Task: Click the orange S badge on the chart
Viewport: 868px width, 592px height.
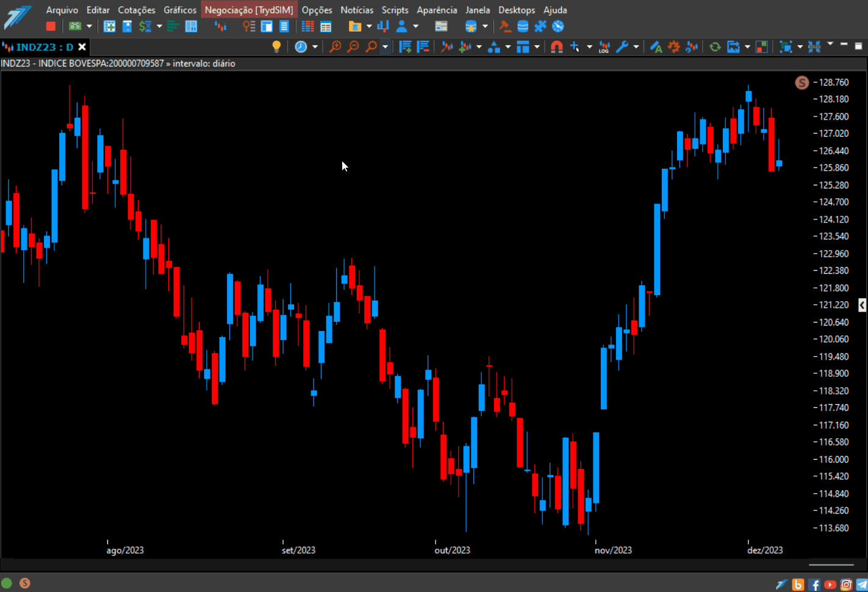Action: [802, 82]
